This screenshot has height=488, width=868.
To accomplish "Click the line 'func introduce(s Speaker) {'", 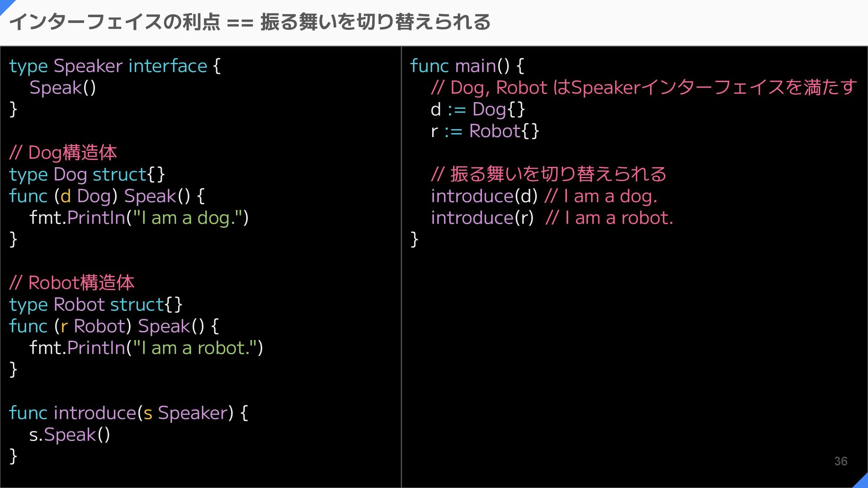I will (x=128, y=413).
